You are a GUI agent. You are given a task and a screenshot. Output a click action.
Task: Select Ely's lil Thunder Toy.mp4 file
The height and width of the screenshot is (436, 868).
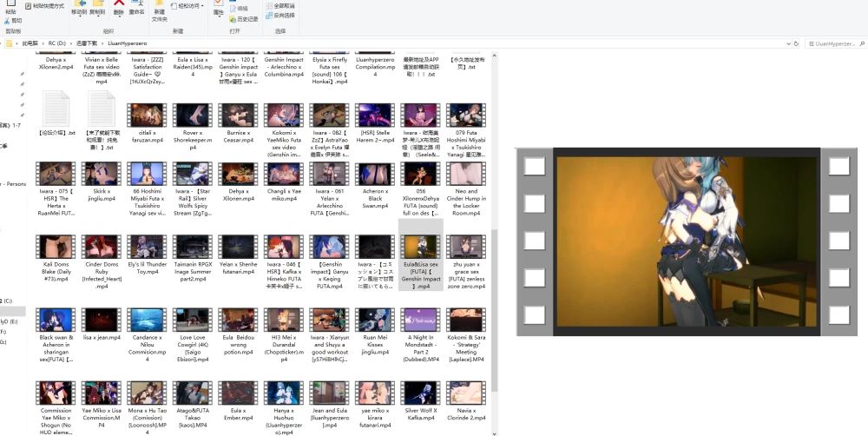(x=147, y=254)
